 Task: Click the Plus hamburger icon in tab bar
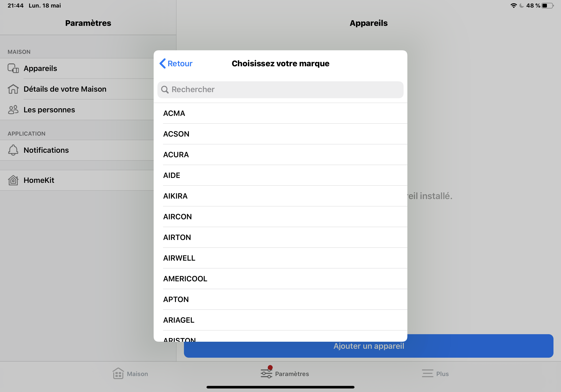pyautogui.click(x=428, y=374)
